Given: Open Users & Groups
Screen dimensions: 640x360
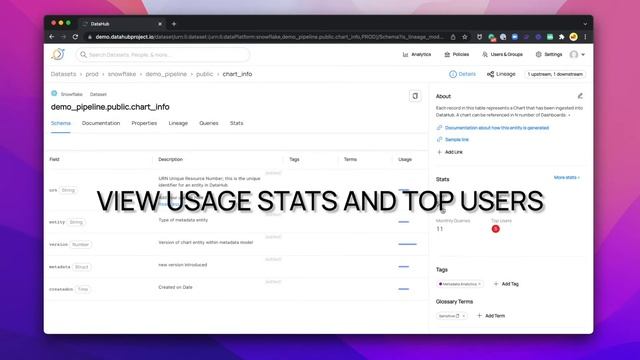Looking at the screenshot, I should click(x=502, y=54).
